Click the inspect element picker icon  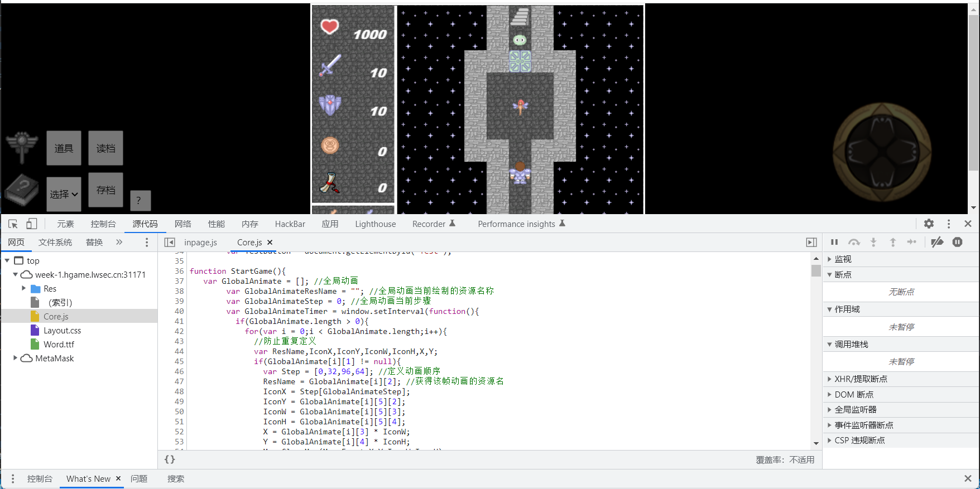coord(13,224)
